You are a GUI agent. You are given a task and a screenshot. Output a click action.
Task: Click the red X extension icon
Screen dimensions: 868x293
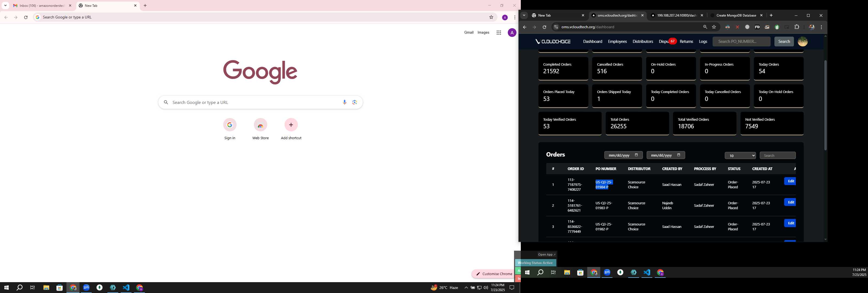pyautogui.click(x=737, y=27)
